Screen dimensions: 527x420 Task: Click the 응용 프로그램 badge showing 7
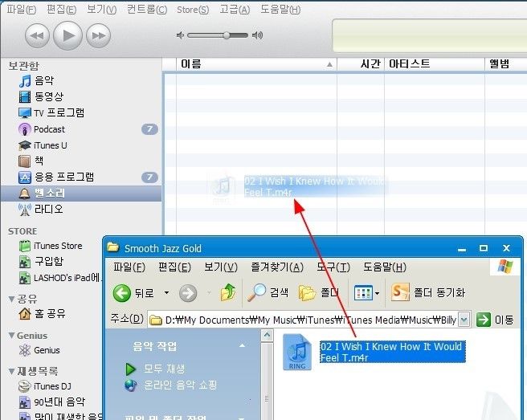pyautogui.click(x=149, y=177)
